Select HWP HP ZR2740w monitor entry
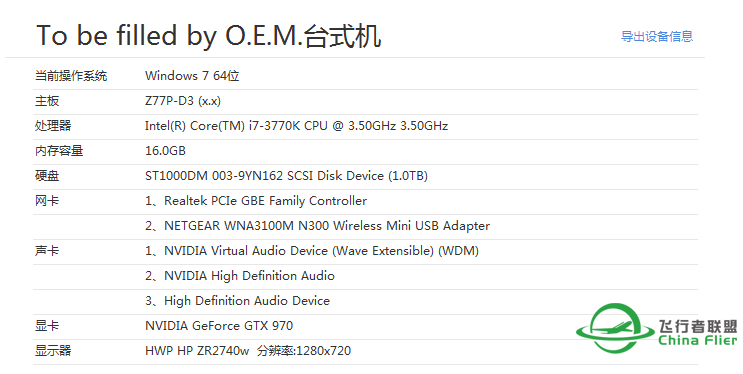Image resolution: width=743 pixels, height=374 pixels. tap(248, 351)
